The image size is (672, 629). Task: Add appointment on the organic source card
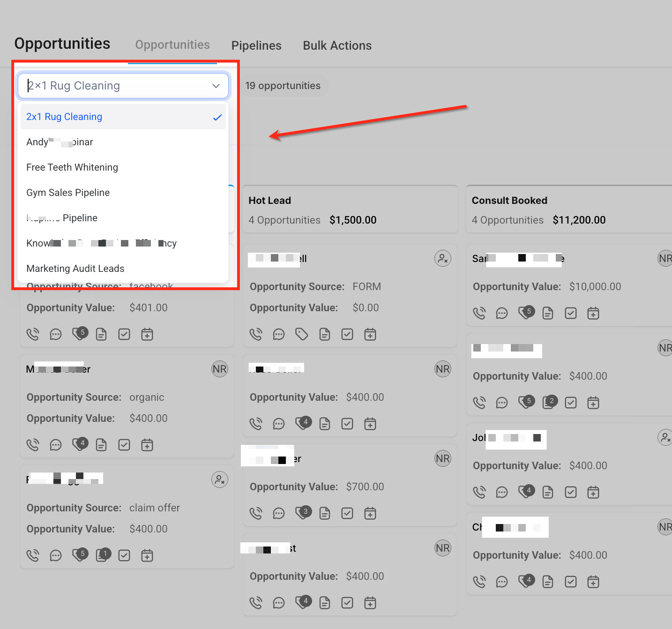click(147, 445)
